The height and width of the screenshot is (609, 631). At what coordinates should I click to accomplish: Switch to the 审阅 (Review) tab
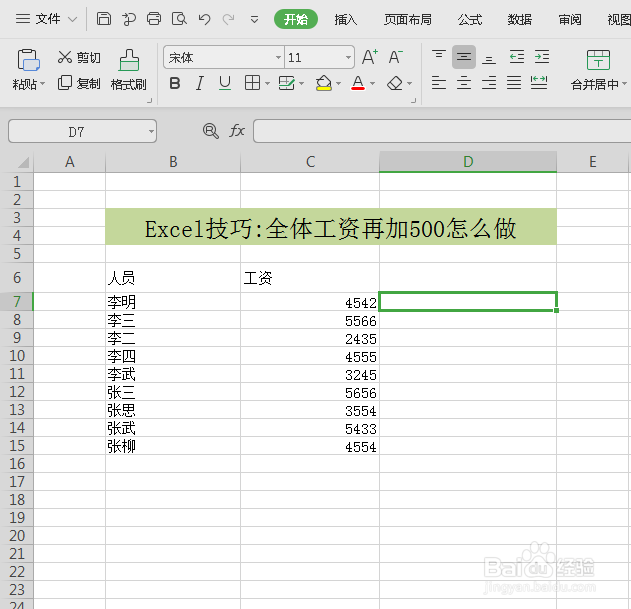tap(570, 19)
